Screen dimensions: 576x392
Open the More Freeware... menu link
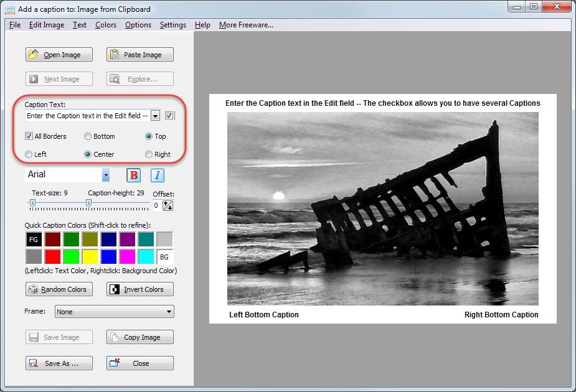[x=246, y=25]
